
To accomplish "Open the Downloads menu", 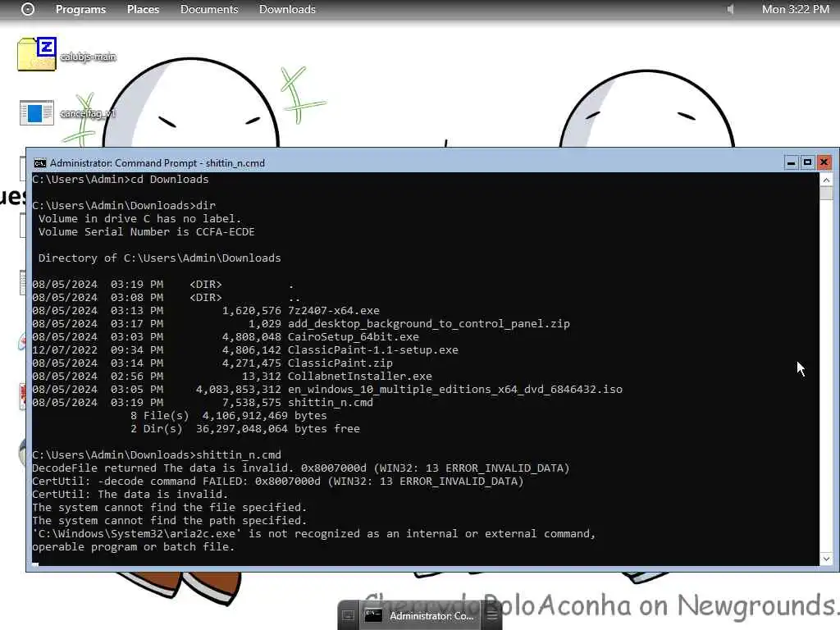I will click(x=287, y=9).
